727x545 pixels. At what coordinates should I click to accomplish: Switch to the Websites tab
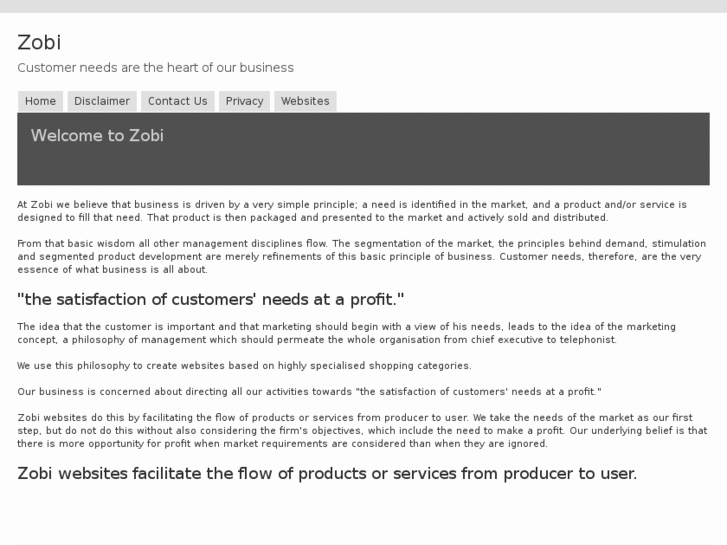305,101
